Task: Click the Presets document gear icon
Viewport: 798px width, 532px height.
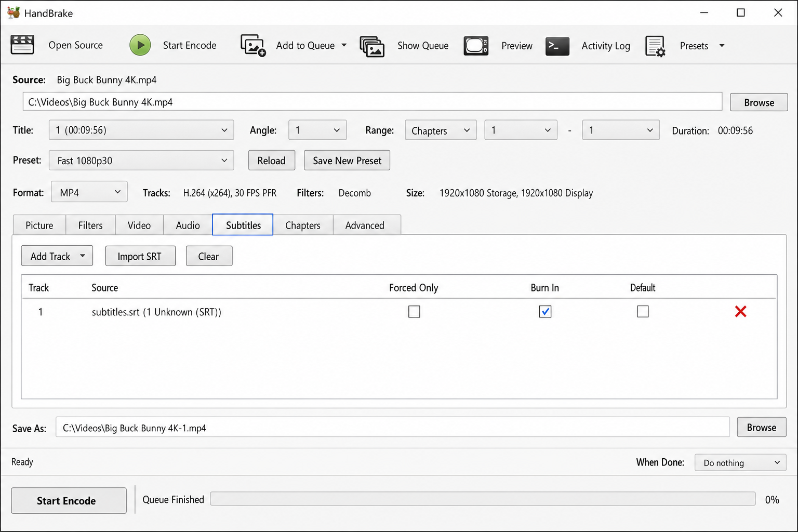Action: (x=655, y=46)
